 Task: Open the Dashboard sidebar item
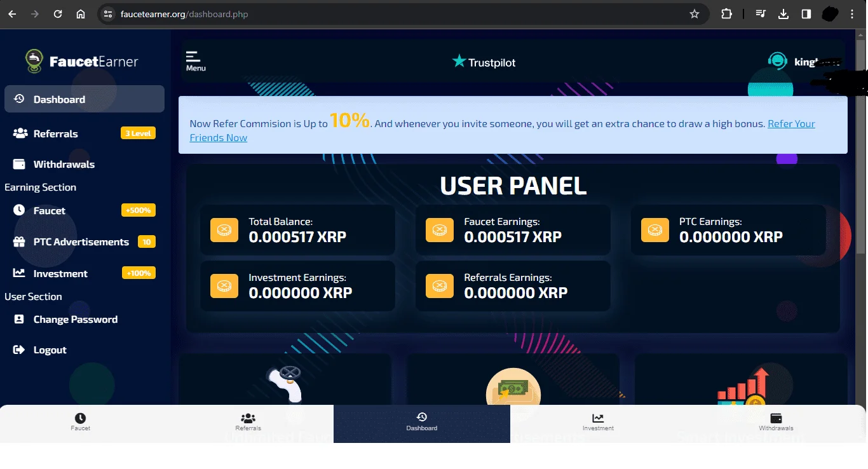[85, 99]
